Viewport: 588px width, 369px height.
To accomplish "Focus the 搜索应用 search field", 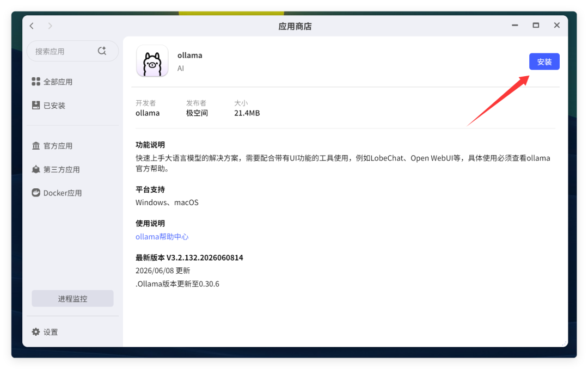I will [73, 51].
